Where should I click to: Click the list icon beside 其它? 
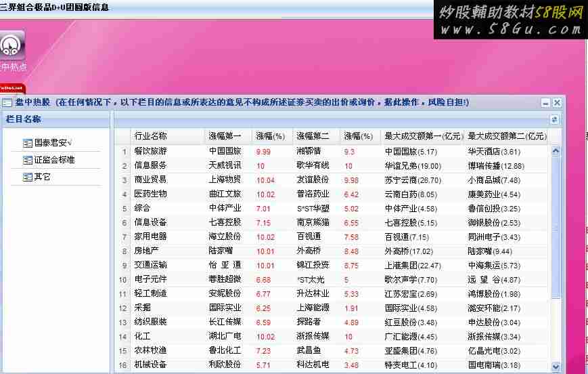(x=27, y=178)
